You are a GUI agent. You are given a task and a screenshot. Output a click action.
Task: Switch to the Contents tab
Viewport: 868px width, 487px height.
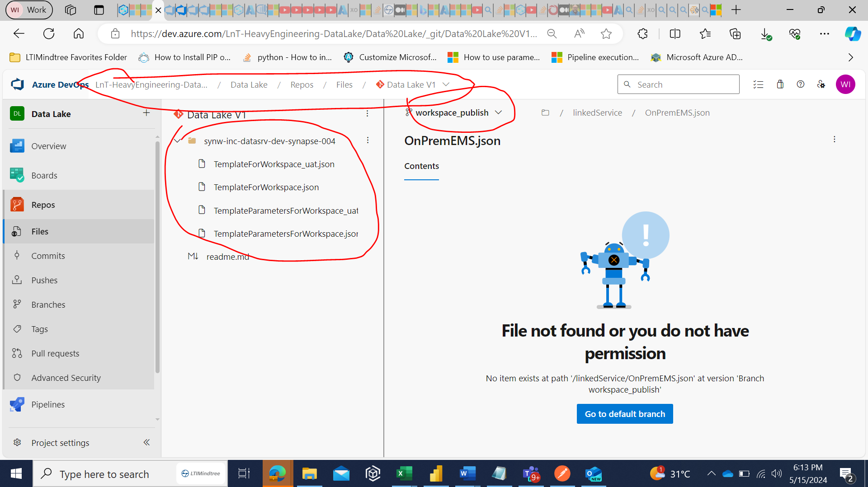click(421, 166)
